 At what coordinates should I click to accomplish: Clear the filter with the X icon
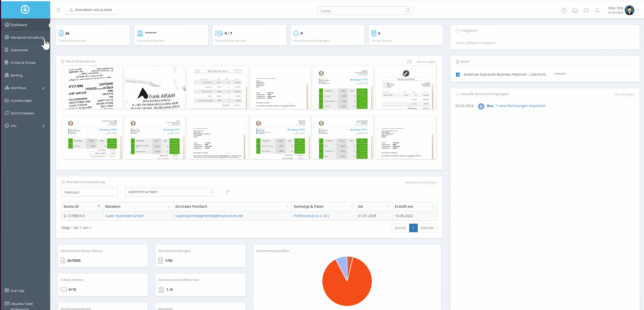220,192
